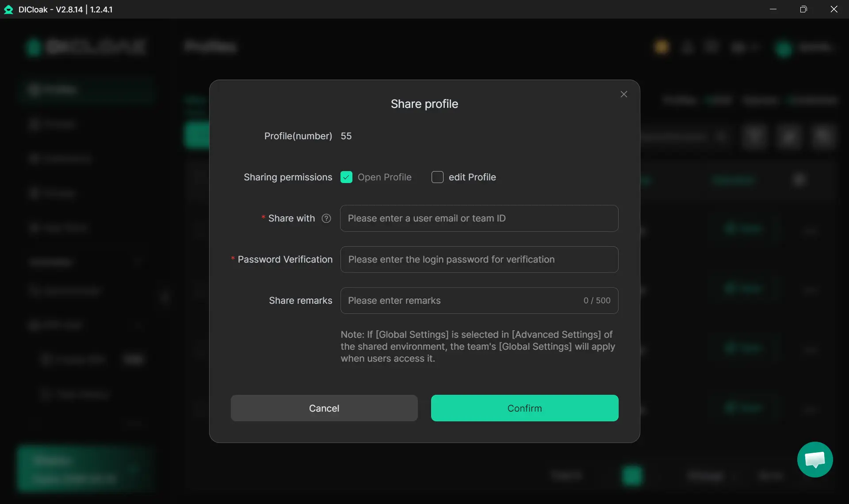Close the DICloak application window
Screen dimensions: 849x504
pos(834,9)
